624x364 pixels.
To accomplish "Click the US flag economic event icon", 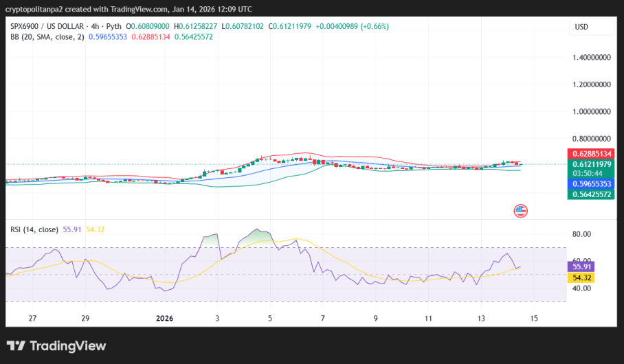I will pyautogui.click(x=520, y=211).
